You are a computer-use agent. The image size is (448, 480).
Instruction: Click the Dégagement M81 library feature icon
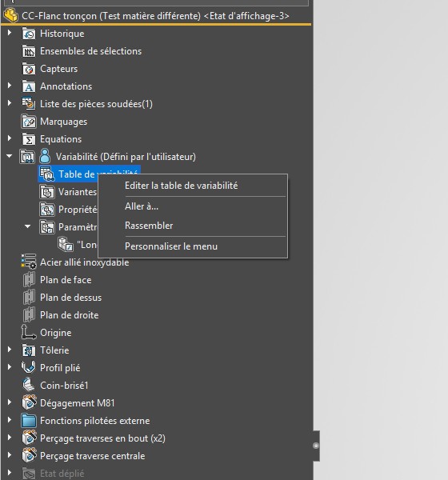pyautogui.click(x=29, y=402)
